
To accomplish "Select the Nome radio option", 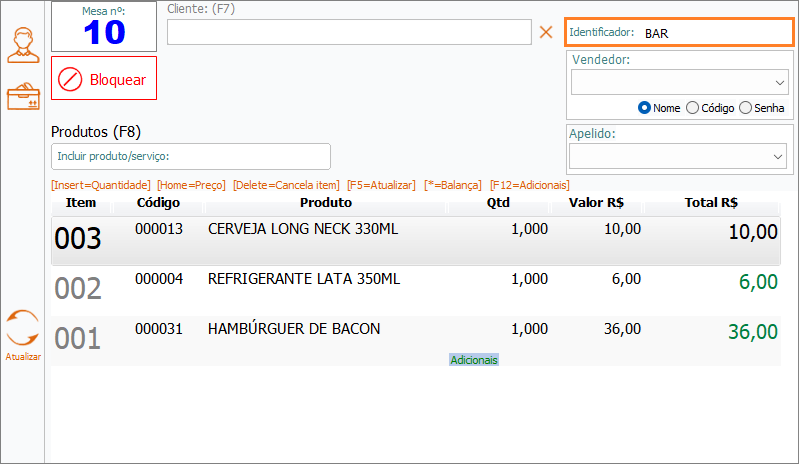I will click(x=645, y=108).
